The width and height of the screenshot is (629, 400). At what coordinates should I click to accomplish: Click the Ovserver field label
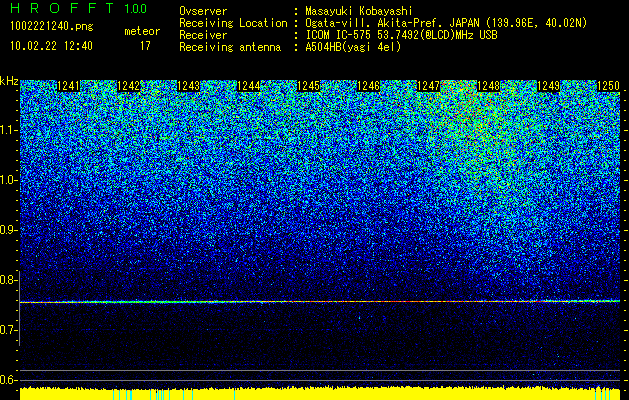203,11
